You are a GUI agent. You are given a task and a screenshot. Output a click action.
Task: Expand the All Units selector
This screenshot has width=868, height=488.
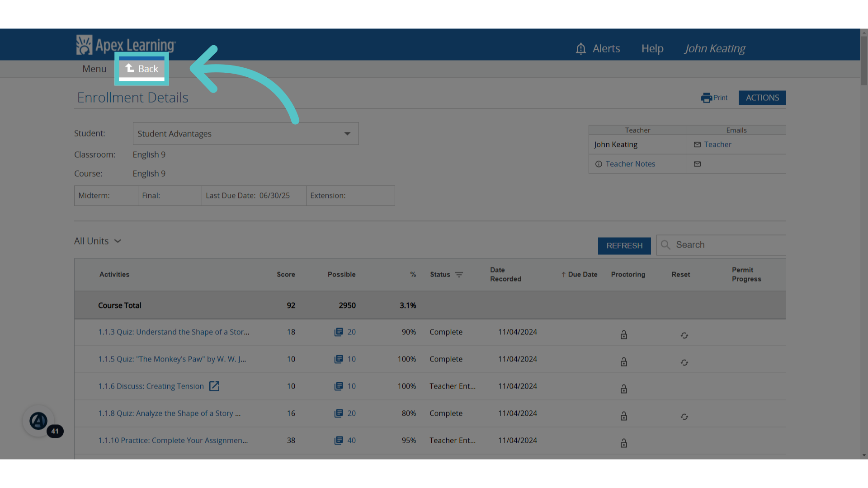click(x=98, y=241)
